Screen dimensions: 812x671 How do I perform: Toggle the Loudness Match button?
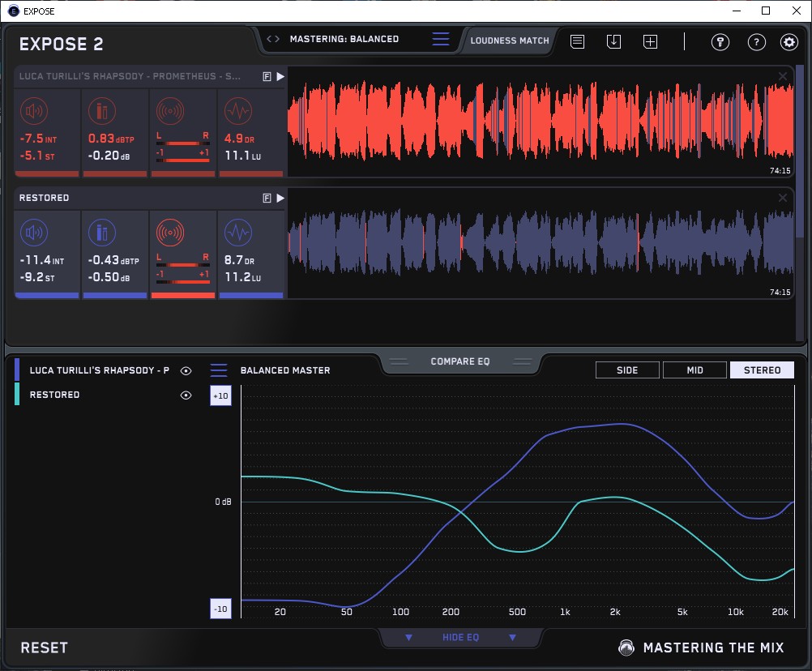pyautogui.click(x=510, y=41)
